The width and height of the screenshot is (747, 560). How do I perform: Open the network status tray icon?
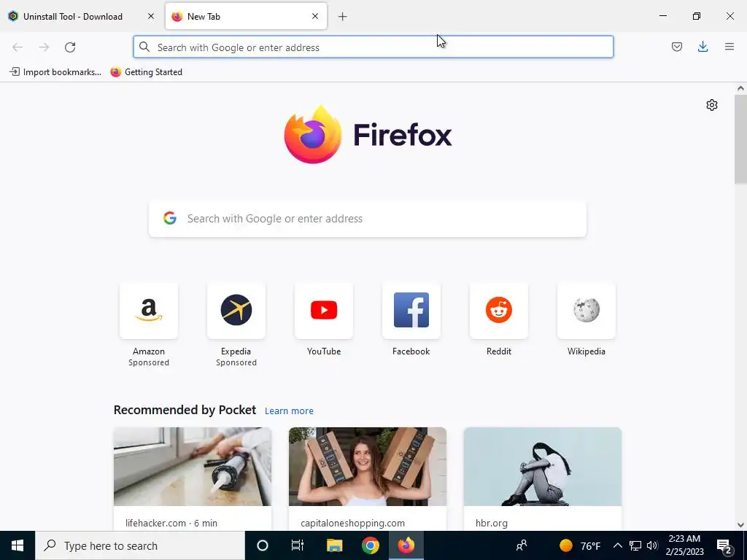coord(635,545)
